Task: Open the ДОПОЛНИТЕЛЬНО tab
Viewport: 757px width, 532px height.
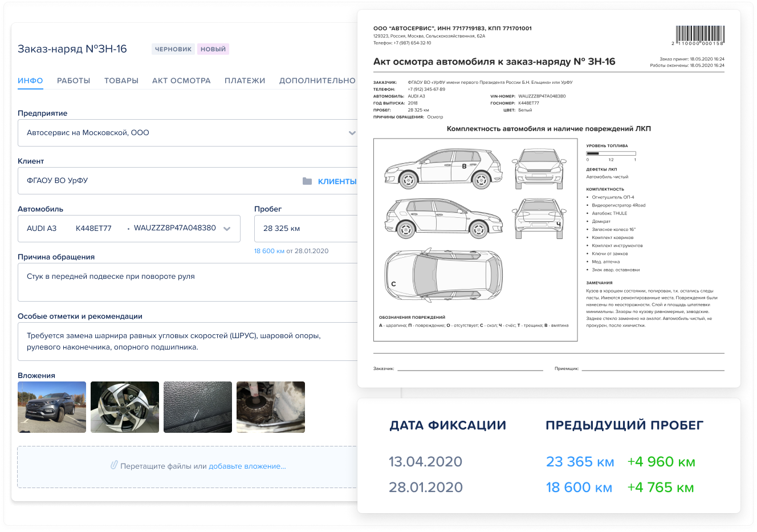Action: (318, 80)
